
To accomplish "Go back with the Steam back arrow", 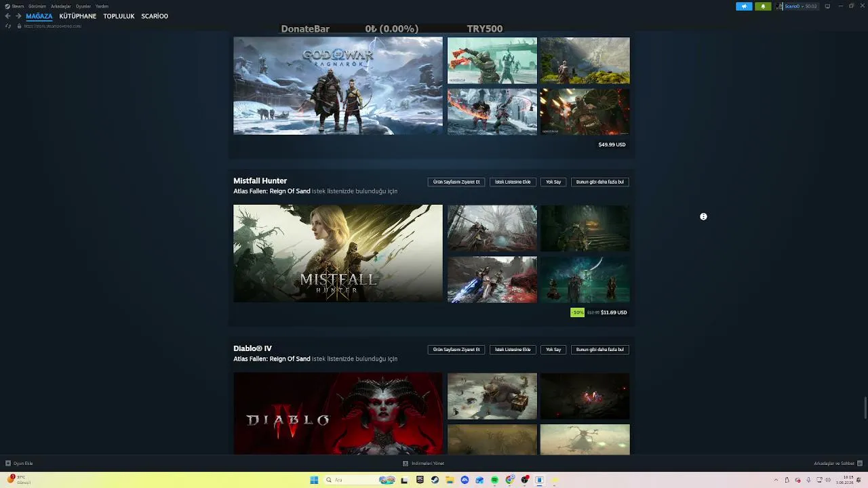I will [x=8, y=16].
